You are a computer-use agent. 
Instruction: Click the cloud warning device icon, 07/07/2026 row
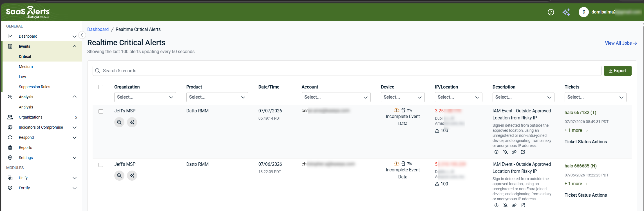point(397,110)
